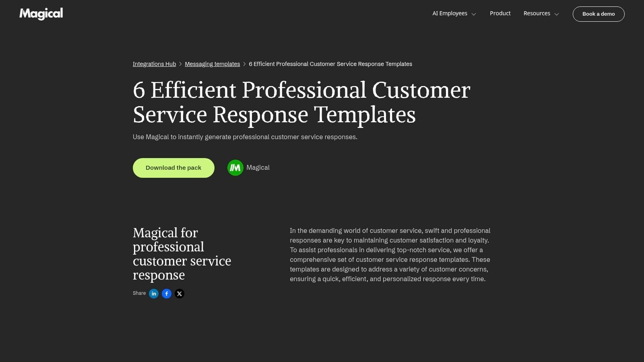Share the page on LinkedIn
Screen dimensions: 644x362
[x=154, y=294]
